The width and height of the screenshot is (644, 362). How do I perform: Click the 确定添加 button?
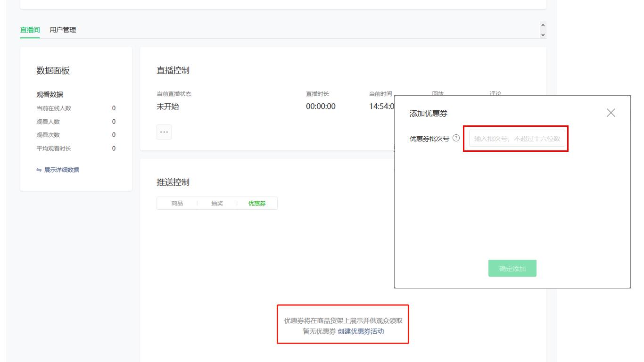(x=512, y=268)
